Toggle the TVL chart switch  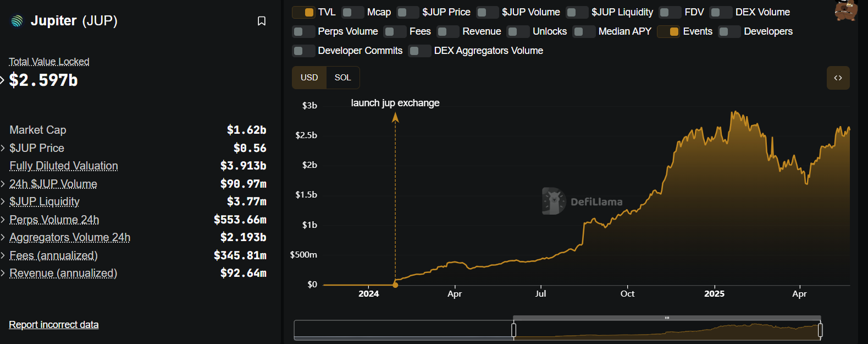pos(303,12)
